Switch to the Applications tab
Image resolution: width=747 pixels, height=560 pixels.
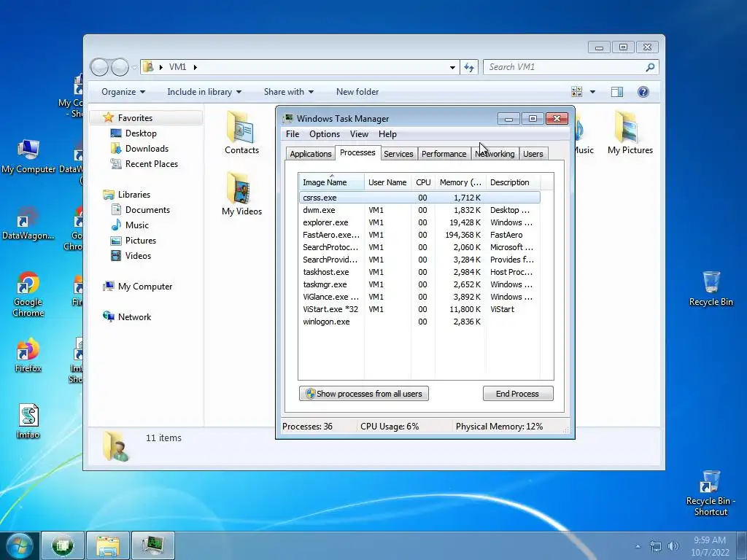[311, 154]
